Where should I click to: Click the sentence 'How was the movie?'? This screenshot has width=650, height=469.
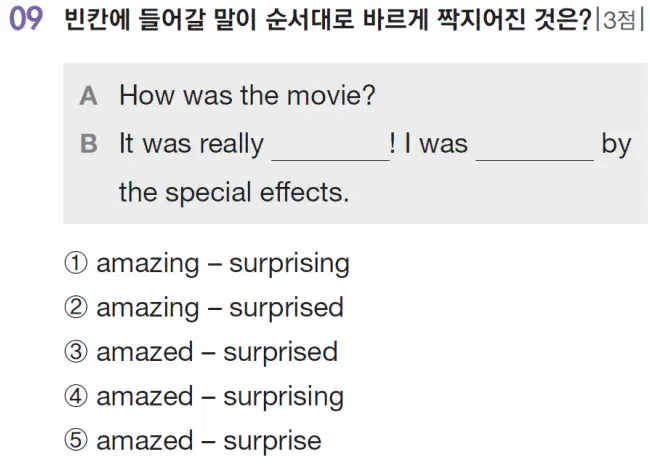247,96
